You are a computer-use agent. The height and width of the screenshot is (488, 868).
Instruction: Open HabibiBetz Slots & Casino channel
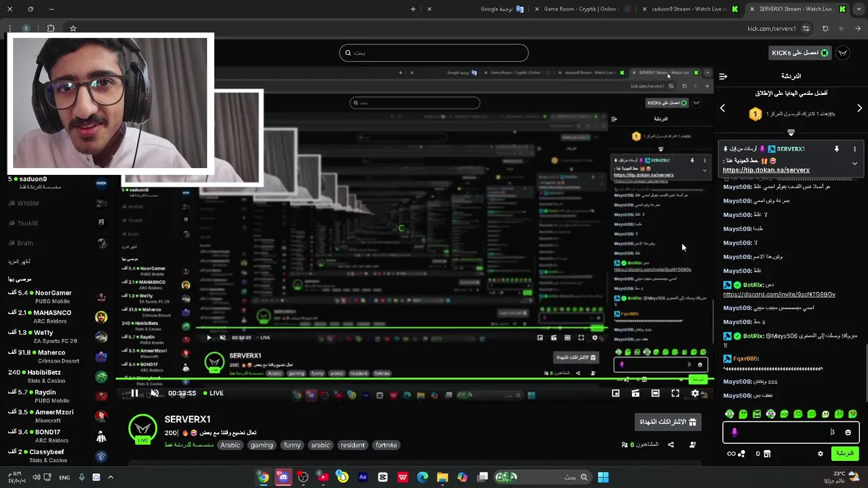58,376
